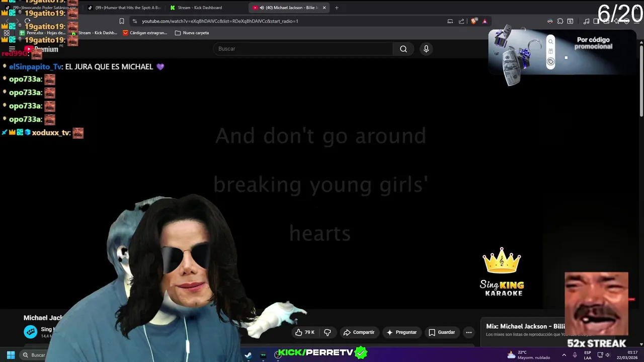Open the Brave Shields lion icon
Viewport: 644px width, 362px height.
tap(473, 21)
